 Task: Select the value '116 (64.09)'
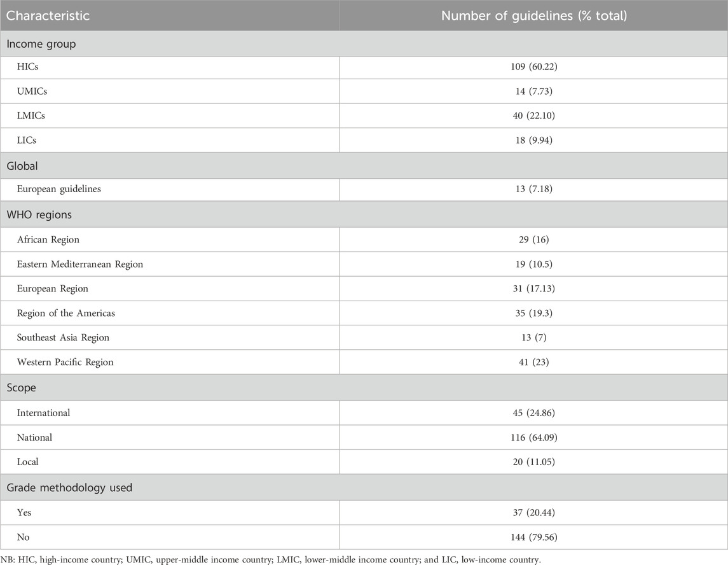tap(534, 438)
